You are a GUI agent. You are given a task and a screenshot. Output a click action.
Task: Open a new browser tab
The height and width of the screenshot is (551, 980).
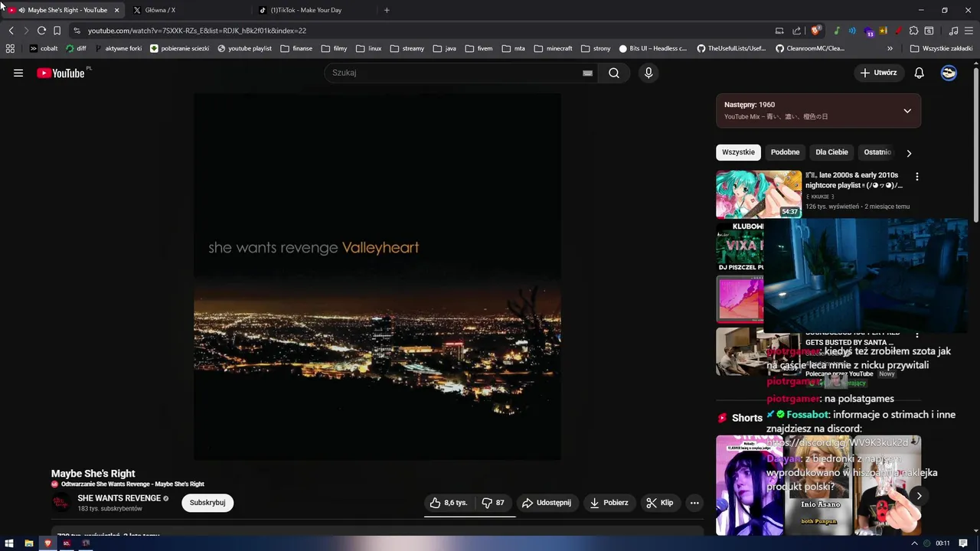387,10
